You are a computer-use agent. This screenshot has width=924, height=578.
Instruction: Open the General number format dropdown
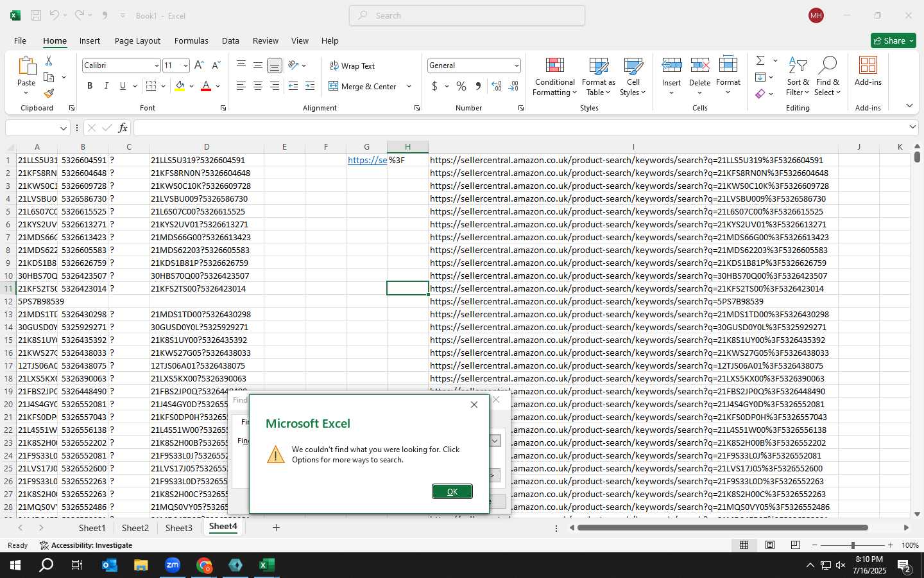pyautogui.click(x=517, y=66)
